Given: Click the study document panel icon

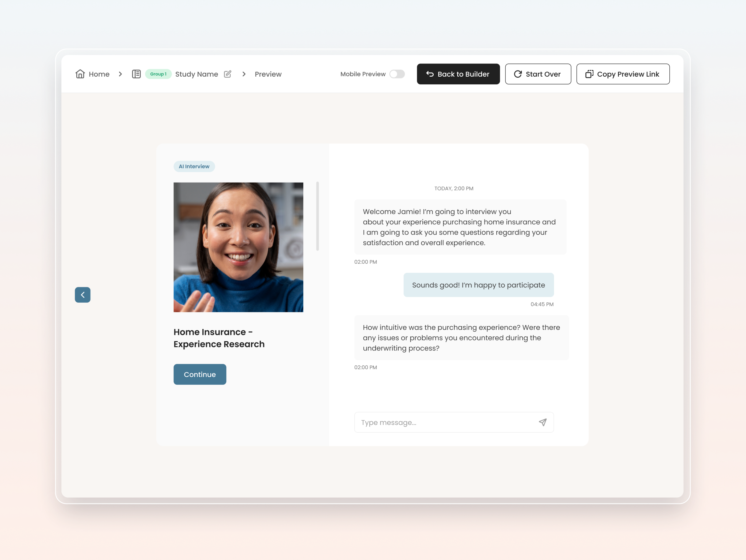Looking at the screenshot, I should coord(136,74).
